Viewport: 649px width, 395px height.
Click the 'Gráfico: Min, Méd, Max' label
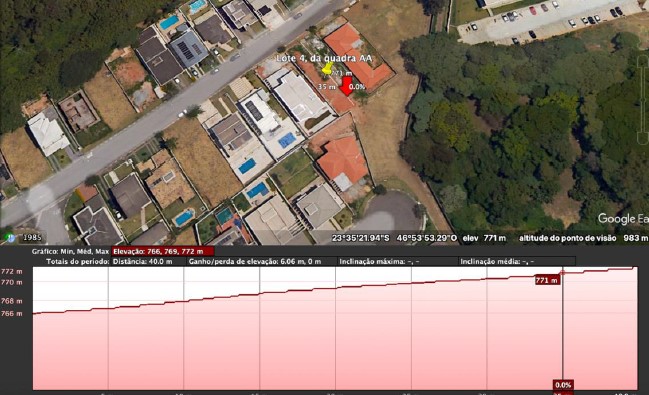[70, 251]
